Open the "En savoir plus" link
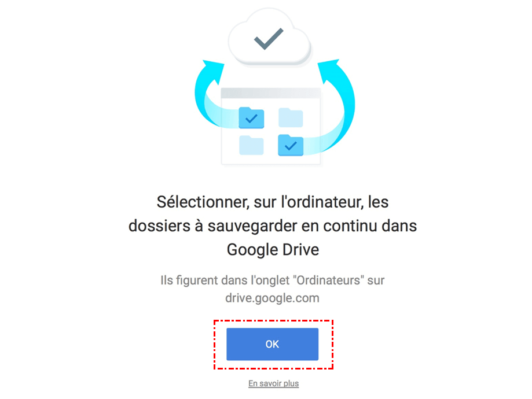The height and width of the screenshot is (399, 532). coord(273,383)
